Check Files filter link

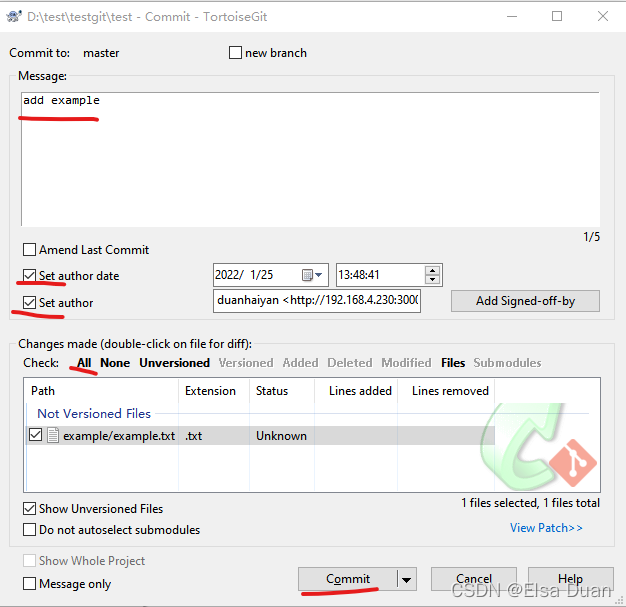pos(453,363)
